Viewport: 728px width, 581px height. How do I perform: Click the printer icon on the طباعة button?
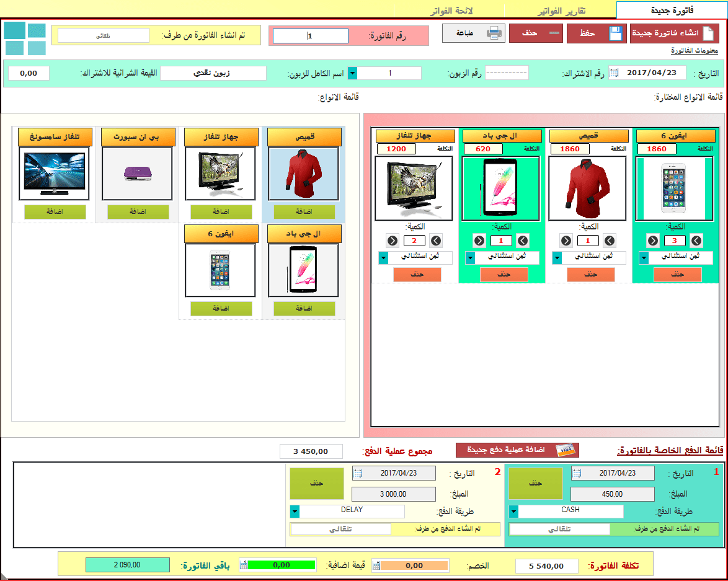coord(494,33)
